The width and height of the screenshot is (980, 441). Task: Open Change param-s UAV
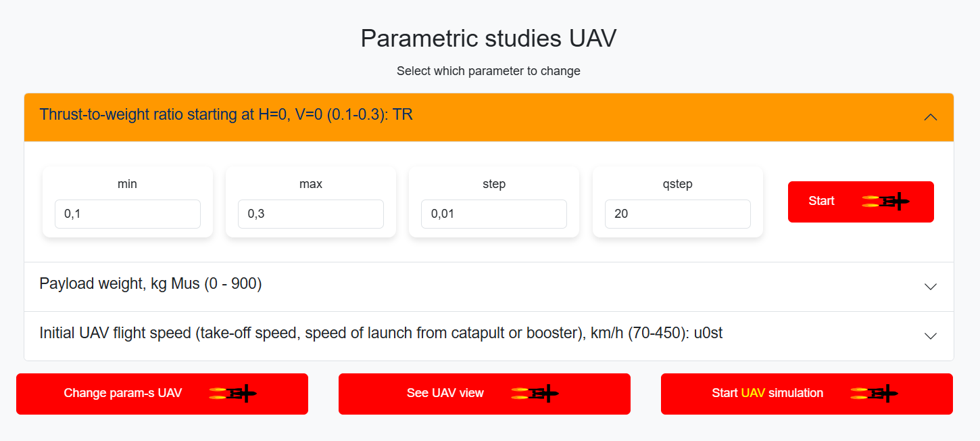point(162,394)
